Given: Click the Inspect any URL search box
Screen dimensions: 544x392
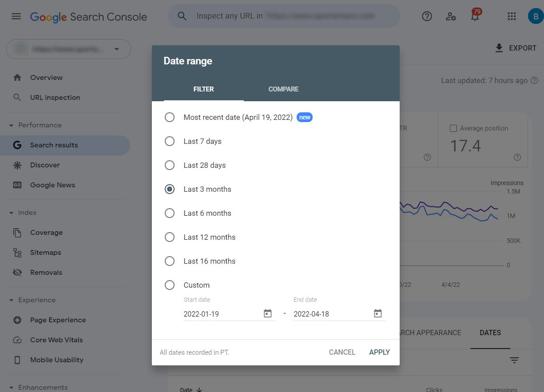Looking at the screenshot, I should point(283,16).
